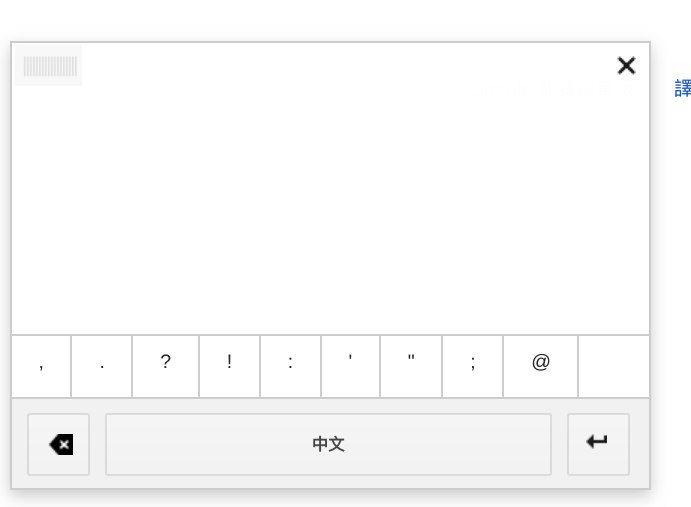This screenshot has width=691, height=507.
Task: Insert the exclamation mark symbol
Action: [x=230, y=366]
